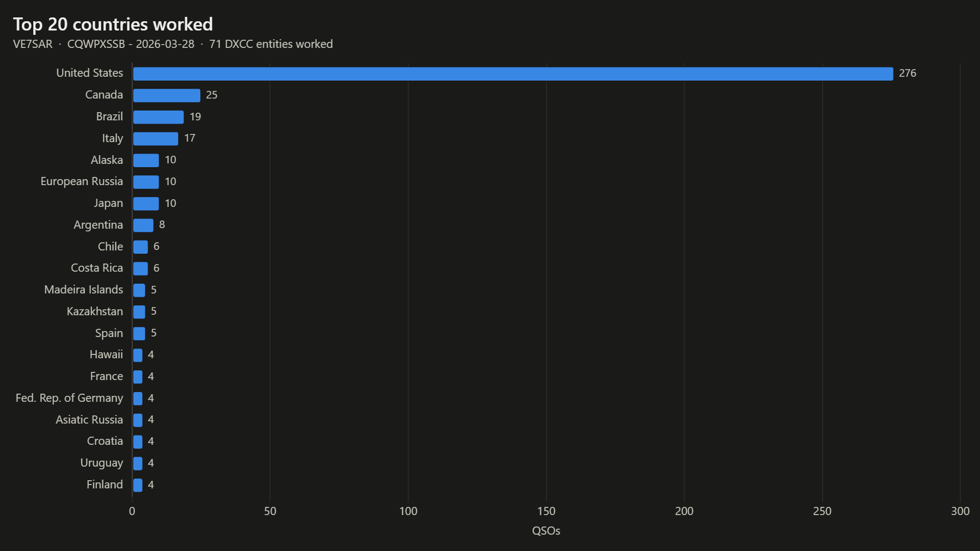Click the 'United States' country label

90,73
